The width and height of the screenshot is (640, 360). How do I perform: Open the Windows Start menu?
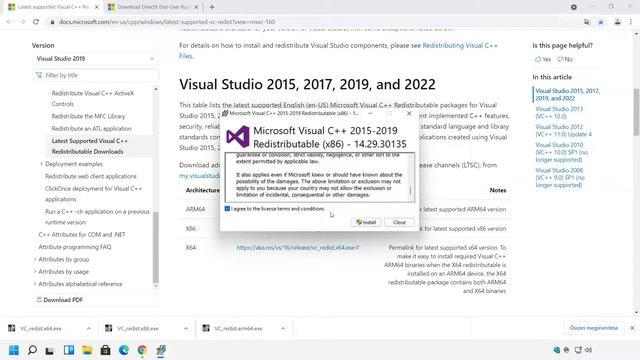[x=14, y=350]
